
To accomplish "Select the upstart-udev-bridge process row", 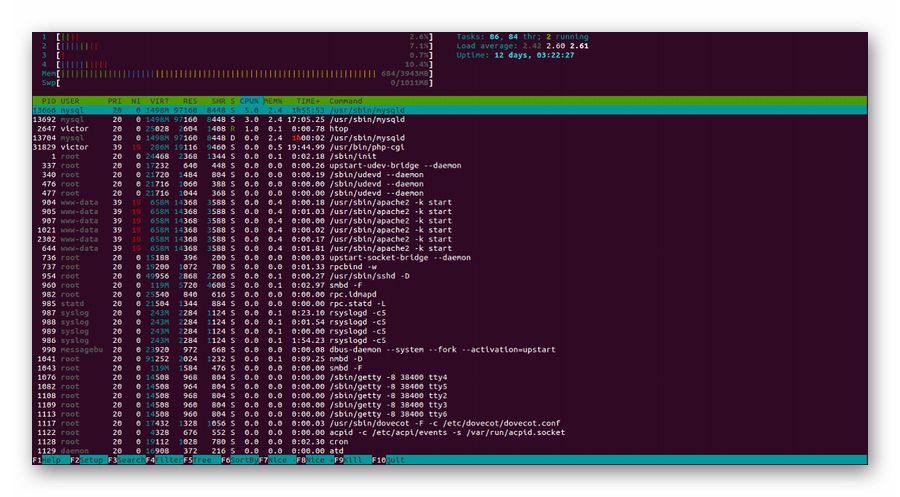I will pos(449,165).
